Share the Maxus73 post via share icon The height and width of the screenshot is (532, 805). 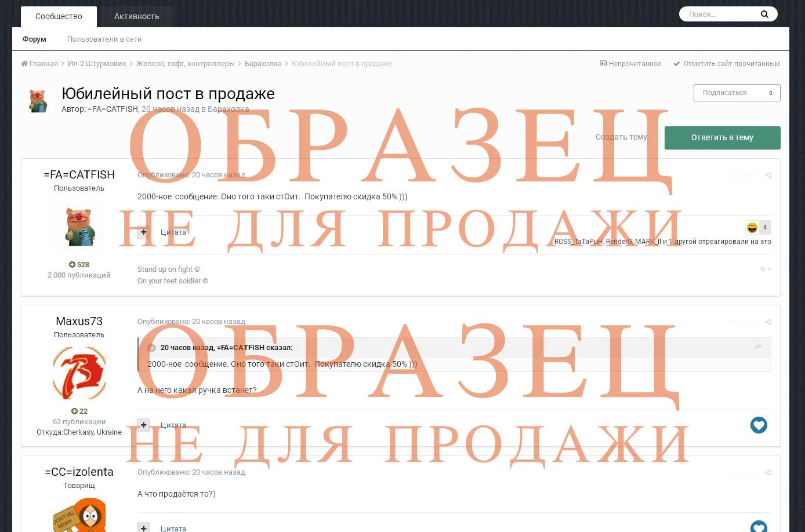pos(768,322)
